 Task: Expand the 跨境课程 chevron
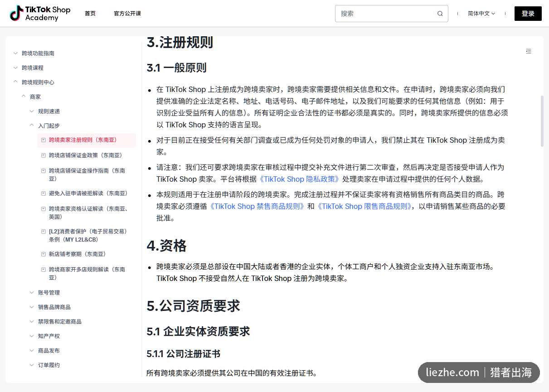click(x=15, y=68)
